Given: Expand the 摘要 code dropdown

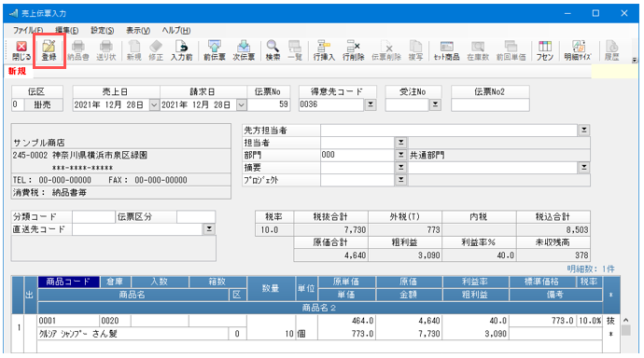Looking at the screenshot, I should pyautogui.click(x=400, y=167).
